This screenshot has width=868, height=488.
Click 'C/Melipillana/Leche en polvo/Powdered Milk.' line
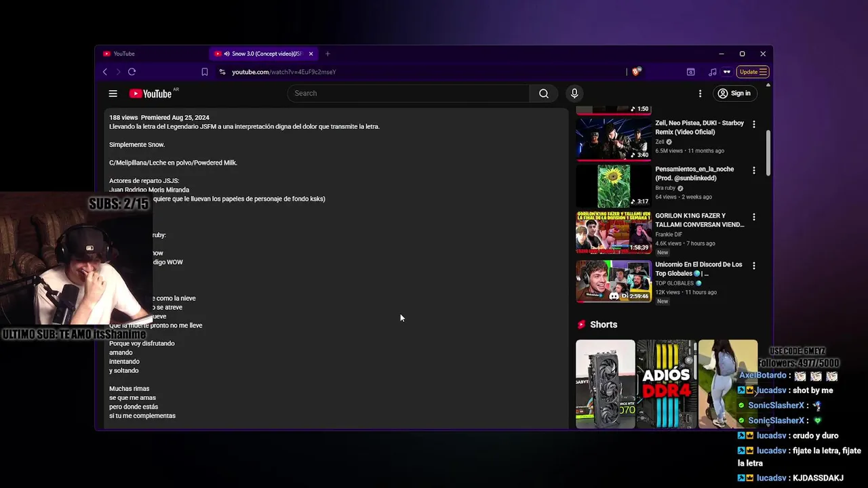point(173,163)
